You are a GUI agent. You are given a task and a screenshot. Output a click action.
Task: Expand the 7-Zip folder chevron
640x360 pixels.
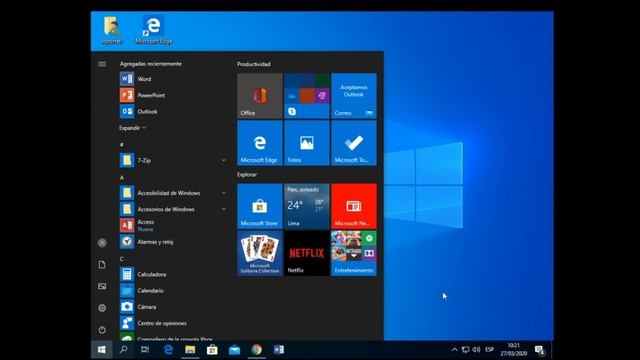tap(224, 160)
